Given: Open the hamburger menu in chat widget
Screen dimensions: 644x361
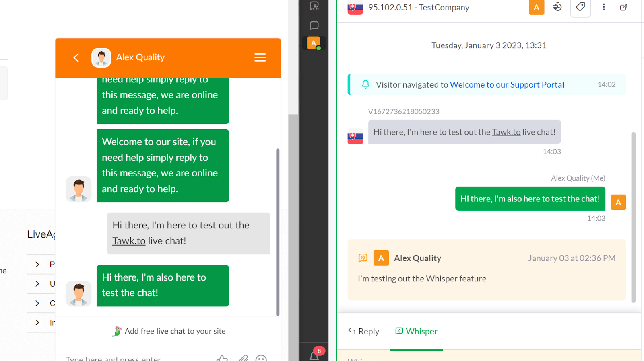Looking at the screenshot, I should pyautogui.click(x=260, y=58).
